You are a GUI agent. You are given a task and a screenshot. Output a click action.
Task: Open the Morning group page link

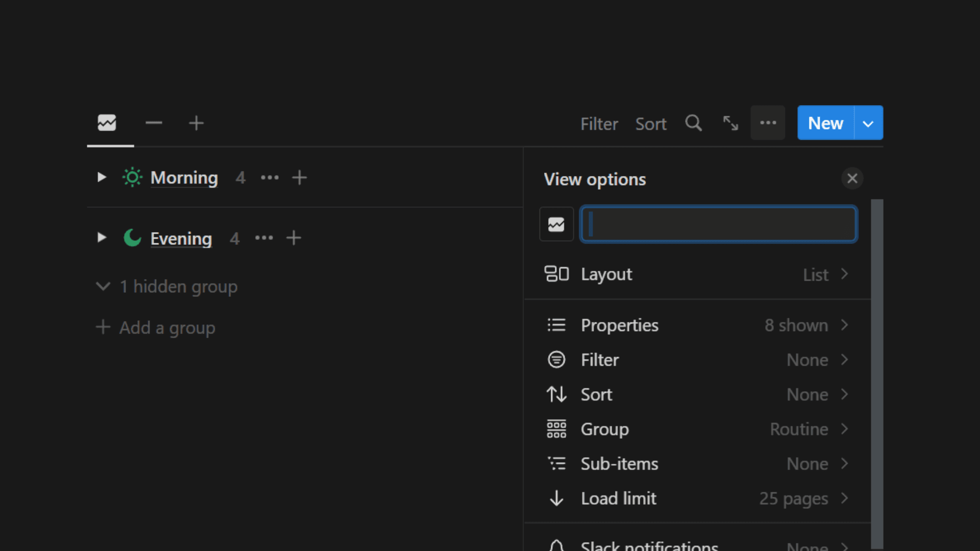pyautogui.click(x=184, y=178)
